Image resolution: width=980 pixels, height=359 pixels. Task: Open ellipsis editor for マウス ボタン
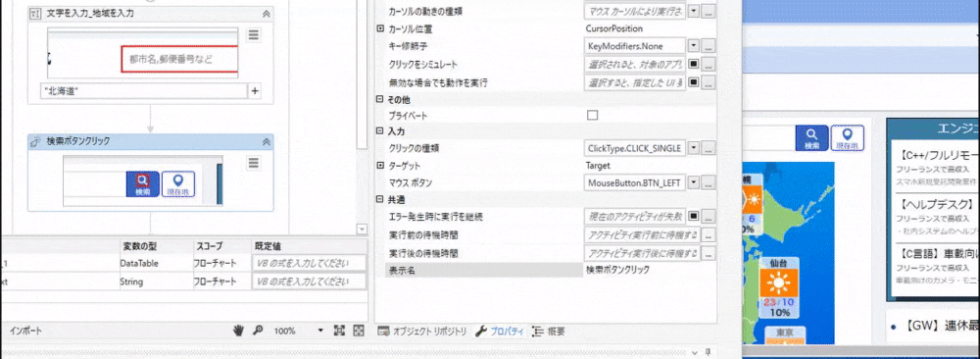coord(709,183)
